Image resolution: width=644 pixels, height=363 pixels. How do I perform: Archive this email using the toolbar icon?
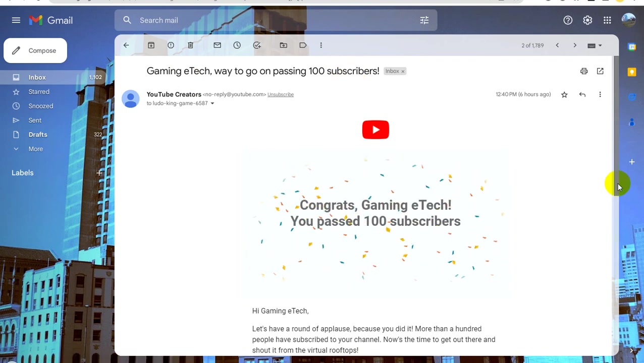pos(151,45)
